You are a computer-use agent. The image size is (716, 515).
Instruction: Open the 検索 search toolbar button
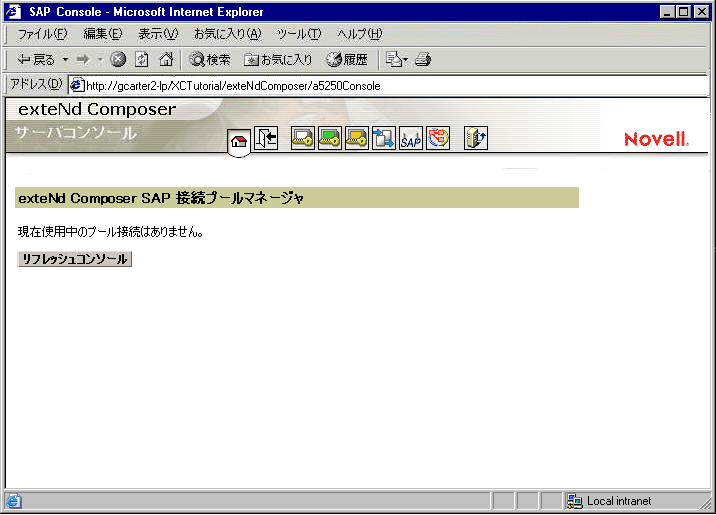pos(210,59)
